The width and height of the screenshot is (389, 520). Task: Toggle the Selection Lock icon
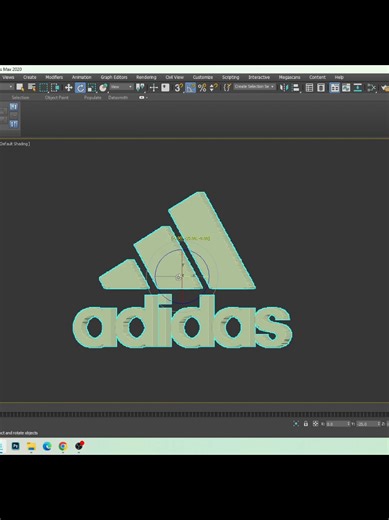[306, 424]
